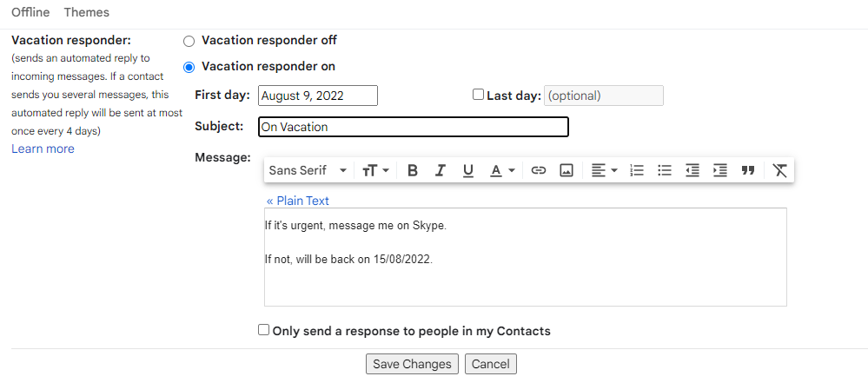This screenshot has height=383, width=868.
Task: Create a numbered list
Action: pos(637,171)
